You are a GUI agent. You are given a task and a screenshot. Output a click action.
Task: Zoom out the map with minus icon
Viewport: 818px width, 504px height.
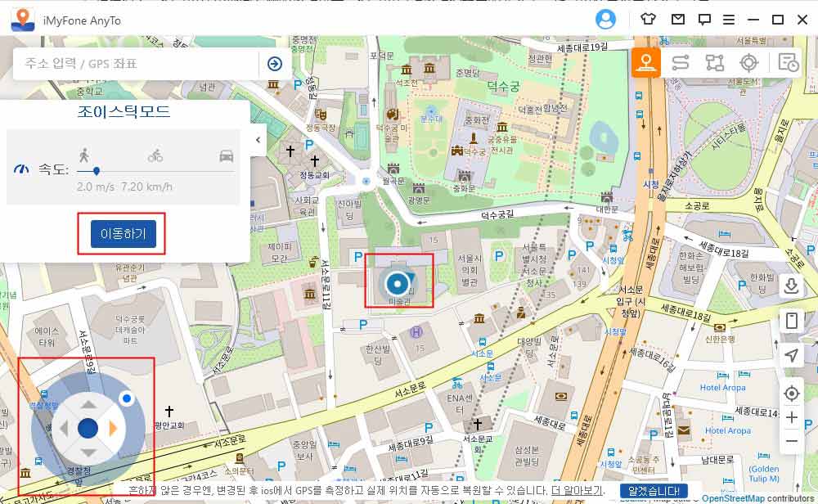[791, 441]
